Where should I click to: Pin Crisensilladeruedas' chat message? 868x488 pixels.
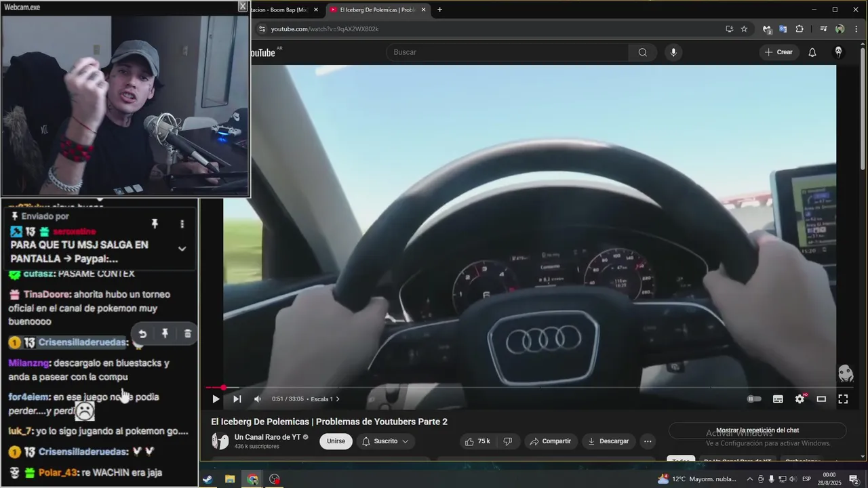click(x=165, y=333)
